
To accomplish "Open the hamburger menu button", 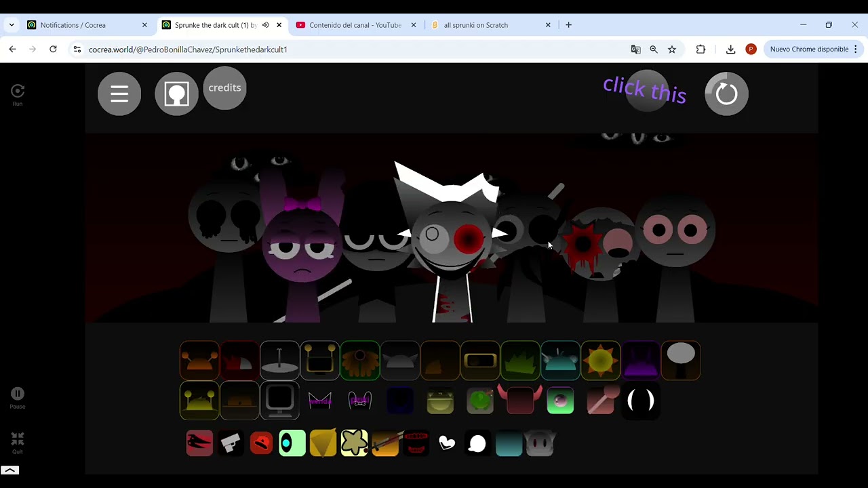I will tap(119, 94).
